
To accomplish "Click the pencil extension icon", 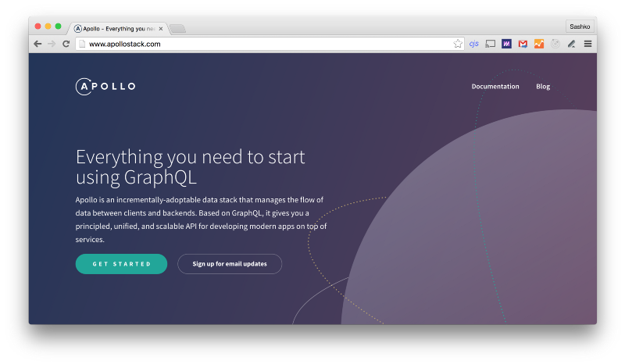I will tap(572, 44).
